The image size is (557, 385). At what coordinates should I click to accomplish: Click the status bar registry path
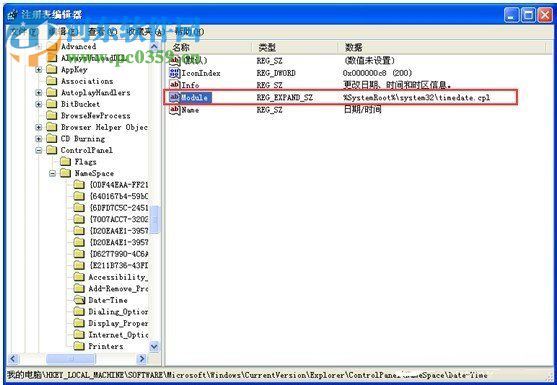point(247,375)
